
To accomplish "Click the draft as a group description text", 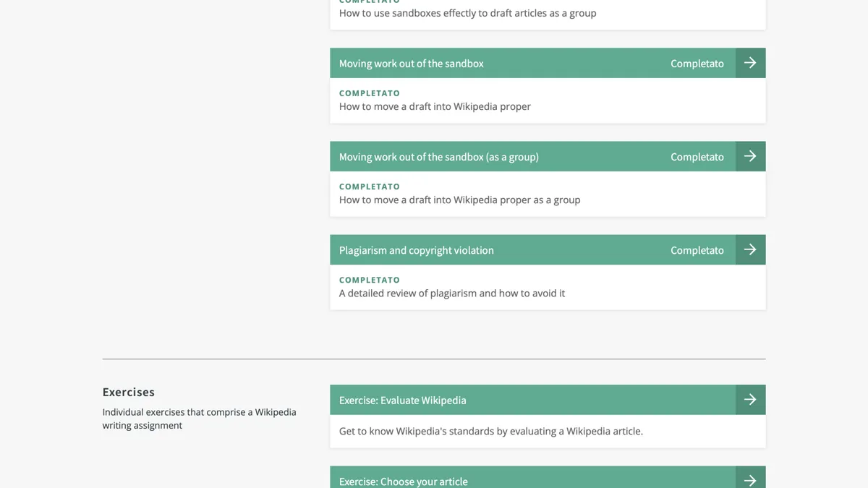I will 460,200.
